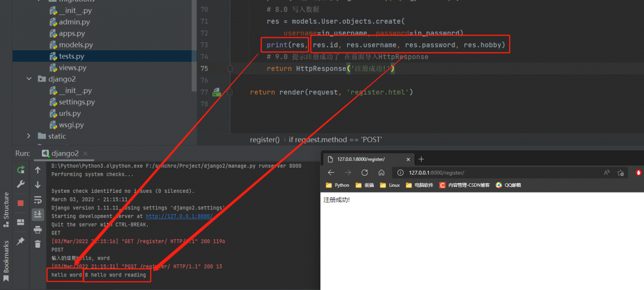Clear console output with trash icon
Screen dimensions: 644x290
coord(38,244)
